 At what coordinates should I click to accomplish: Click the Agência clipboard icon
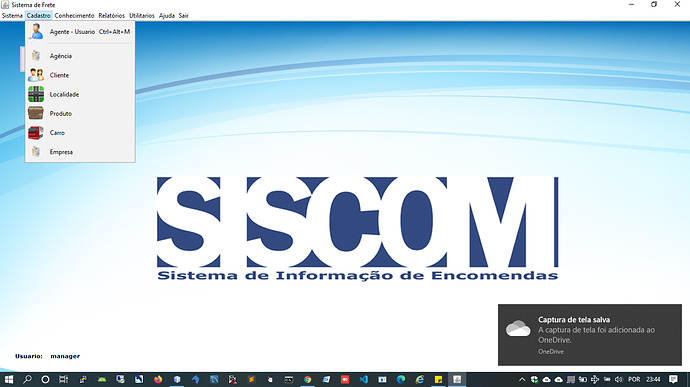click(36, 56)
